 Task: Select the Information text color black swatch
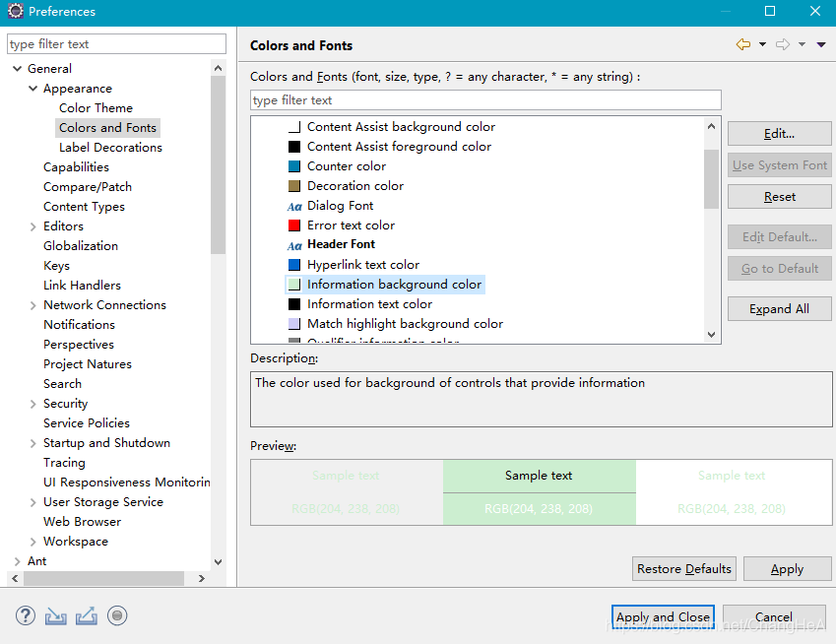click(x=294, y=304)
